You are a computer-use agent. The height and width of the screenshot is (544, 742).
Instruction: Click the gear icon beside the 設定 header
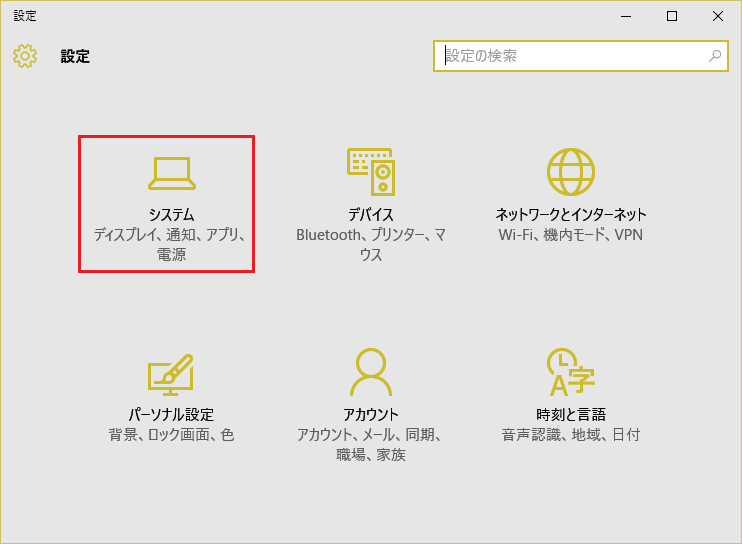(x=25, y=56)
